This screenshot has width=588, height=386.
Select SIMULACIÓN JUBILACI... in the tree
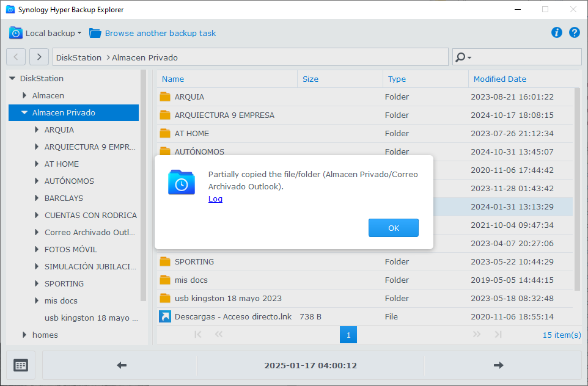click(x=90, y=266)
